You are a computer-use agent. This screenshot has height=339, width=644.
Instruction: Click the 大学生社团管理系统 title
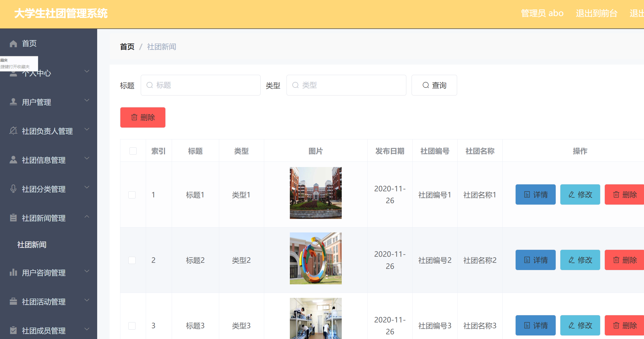61,13
